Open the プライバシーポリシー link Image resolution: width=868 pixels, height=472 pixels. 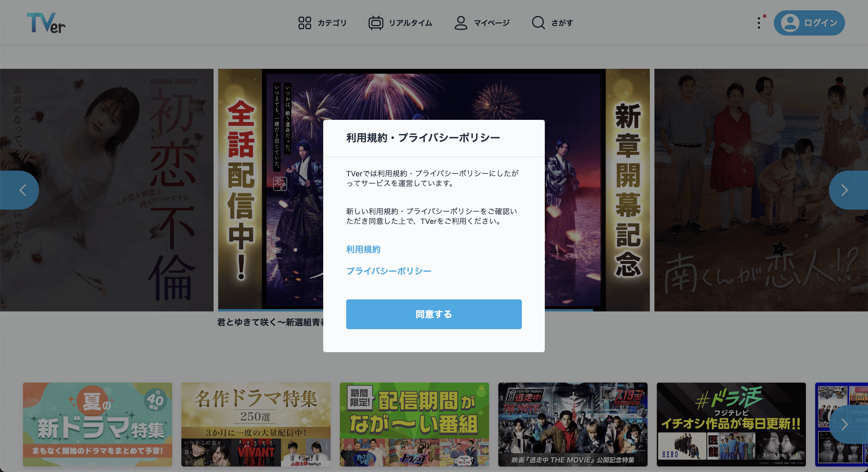(389, 271)
